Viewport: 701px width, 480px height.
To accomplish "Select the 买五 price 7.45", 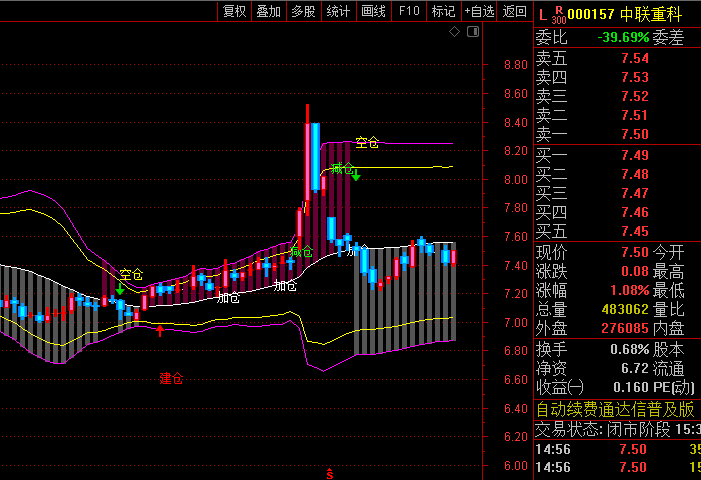I will click(635, 231).
